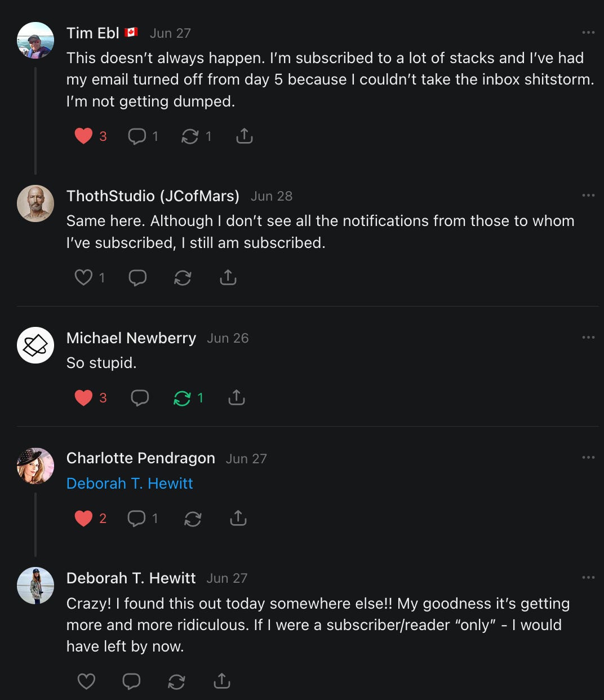
Task: Share Deborah T. Hewitt's comment
Action: pyautogui.click(x=222, y=681)
